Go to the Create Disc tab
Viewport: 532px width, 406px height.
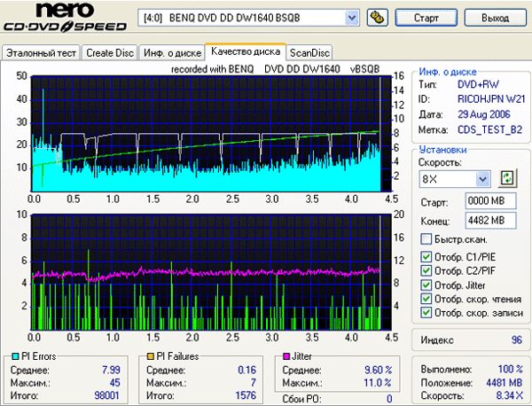(x=110, y=52)
